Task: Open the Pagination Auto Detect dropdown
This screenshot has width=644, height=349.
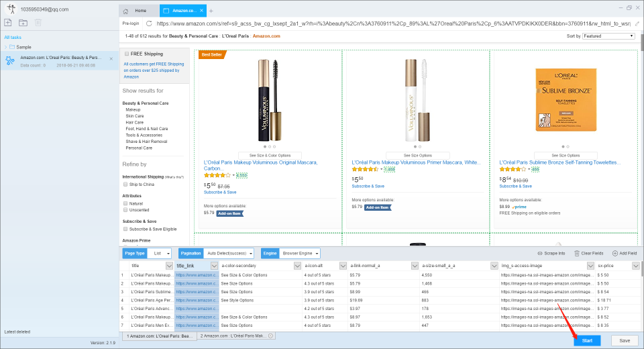Action: click(x=228, y=253)
